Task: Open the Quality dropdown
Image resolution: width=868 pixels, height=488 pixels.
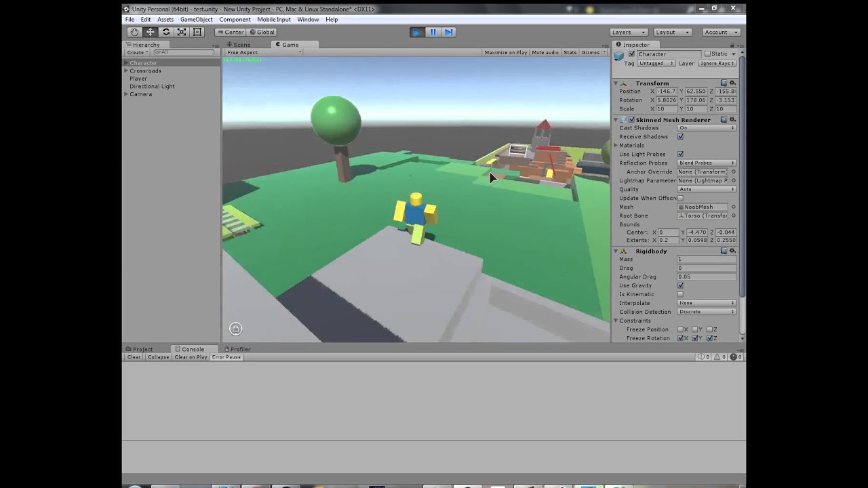Action: click(x=707, y=189)
